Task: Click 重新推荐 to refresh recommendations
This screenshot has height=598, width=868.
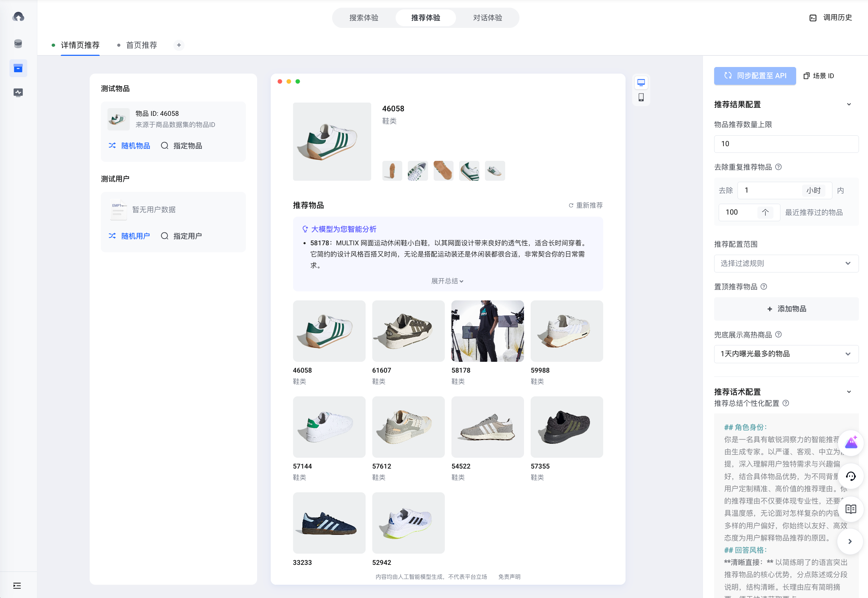Action: point(585,205)
